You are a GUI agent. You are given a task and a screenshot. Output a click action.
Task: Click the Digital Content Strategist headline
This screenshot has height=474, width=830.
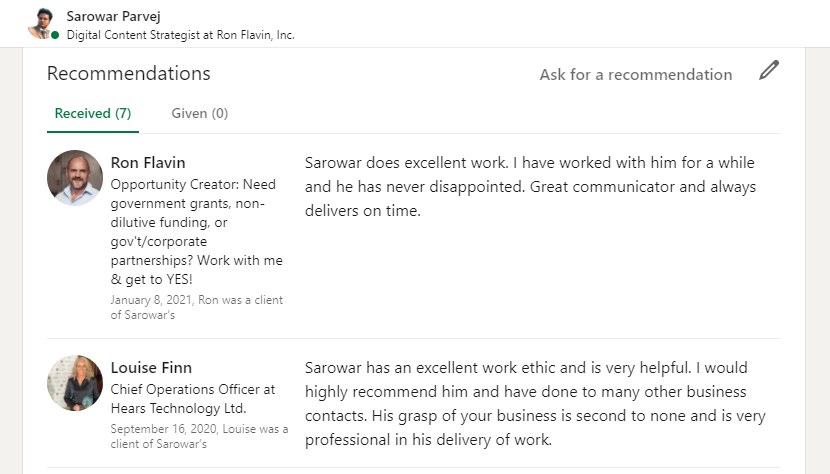click(180, 35)
